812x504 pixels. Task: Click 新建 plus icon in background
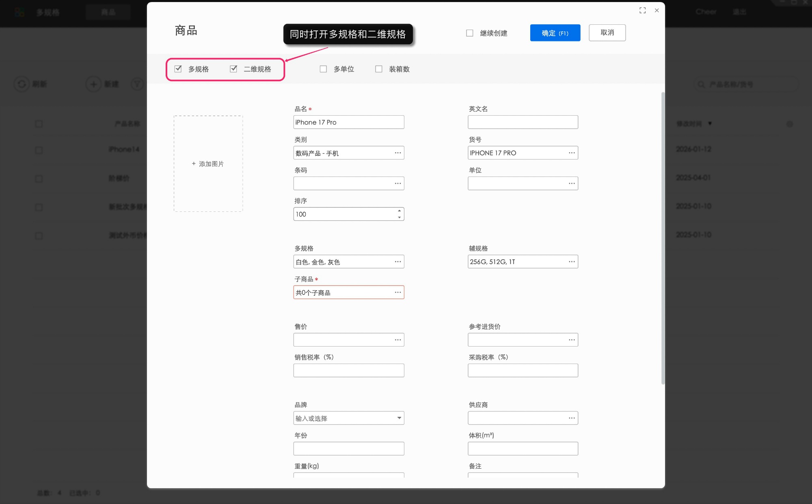click(93, 84)
